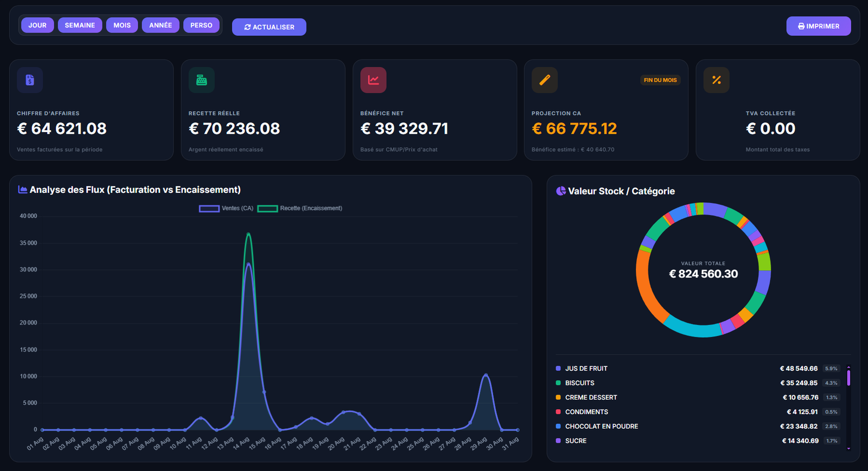Select the CONDIMENTS category row
The image size is (868, 471).
(x=698, y=412)
